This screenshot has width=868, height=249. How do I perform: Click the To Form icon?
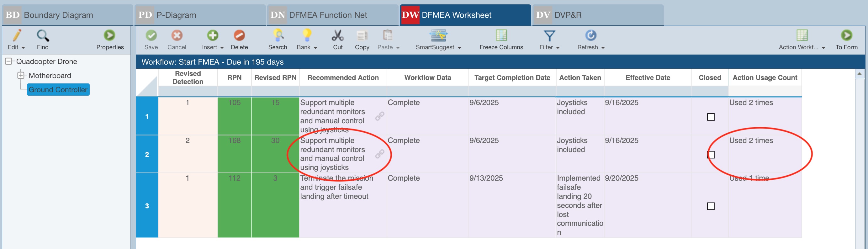846,36
